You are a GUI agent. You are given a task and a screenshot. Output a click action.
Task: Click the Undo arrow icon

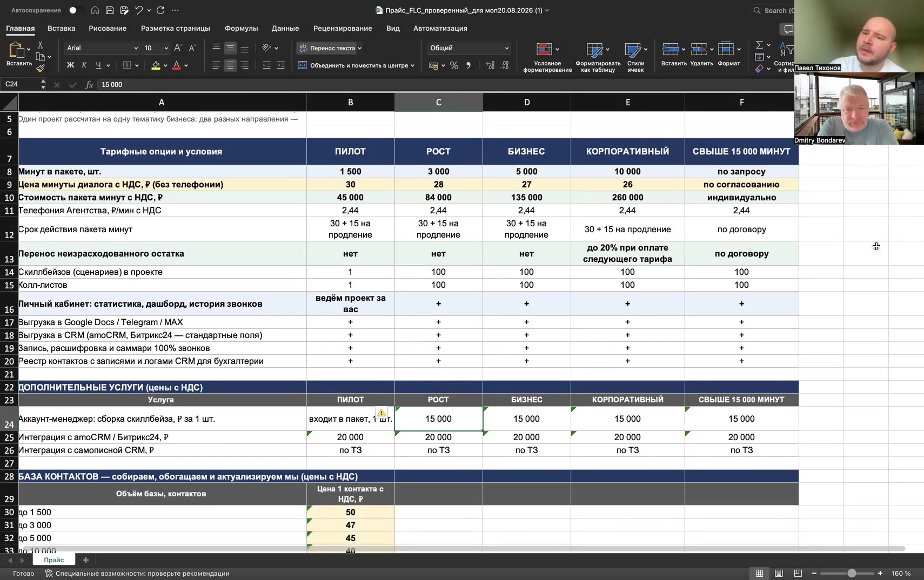[139, 10]
